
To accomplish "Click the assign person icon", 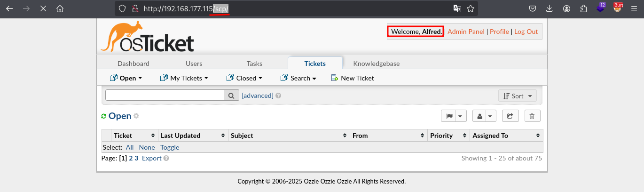I will 479,116.
